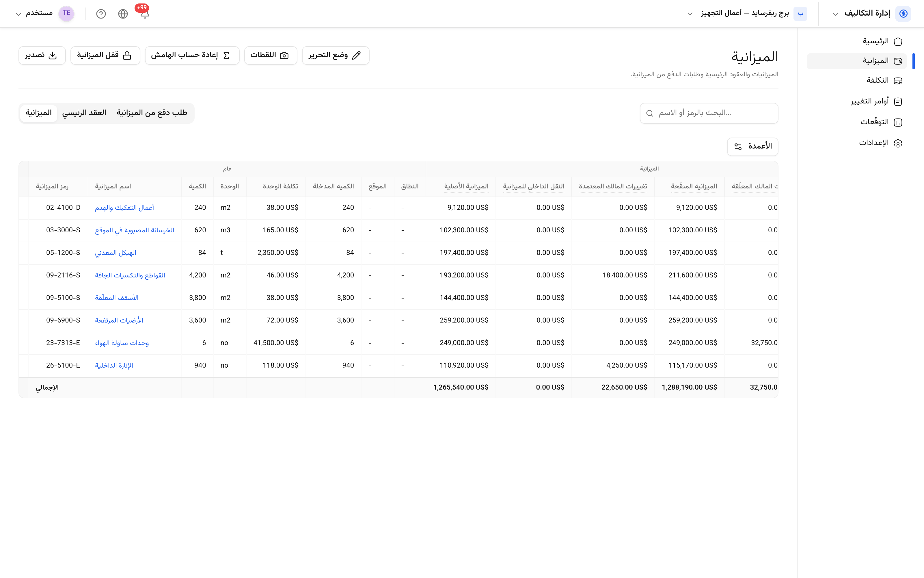Click the قفل الميزانية lock button

point(105,55)
